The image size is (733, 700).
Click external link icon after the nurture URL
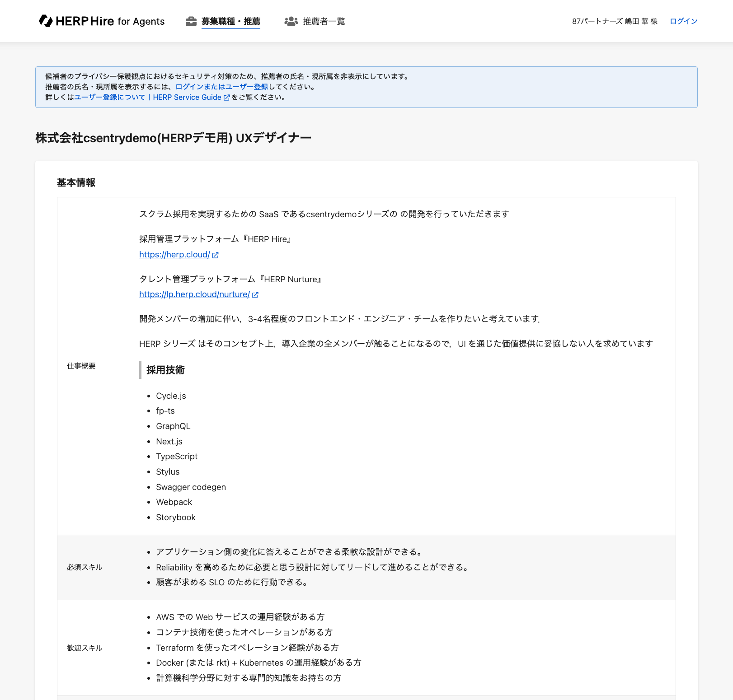255,295
